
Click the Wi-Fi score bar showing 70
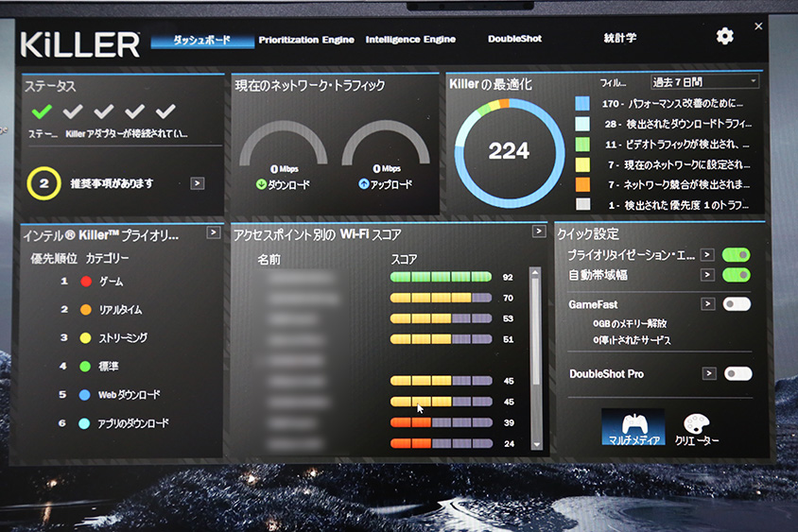click(x=441, y=298)
